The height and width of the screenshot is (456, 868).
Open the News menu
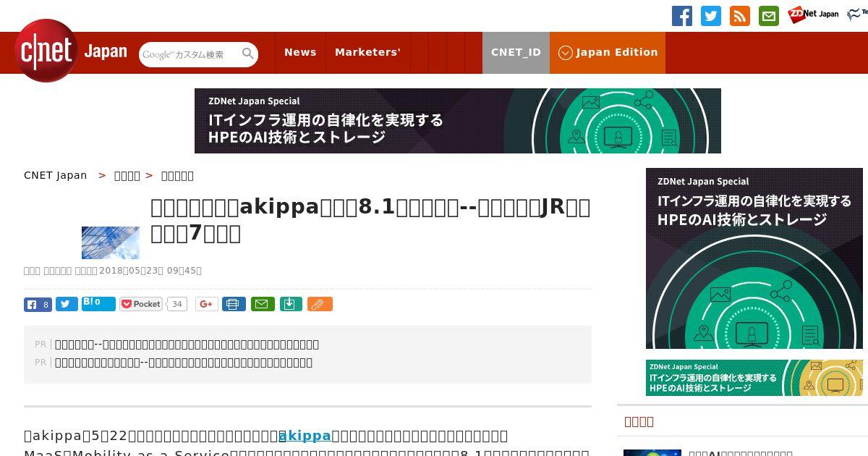click(x=300, y=52)
